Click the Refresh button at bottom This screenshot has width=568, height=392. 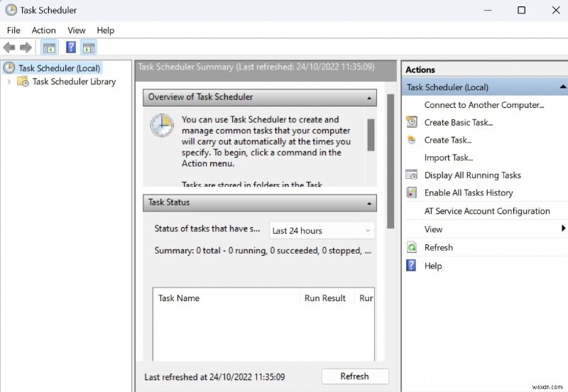(355, 376)
